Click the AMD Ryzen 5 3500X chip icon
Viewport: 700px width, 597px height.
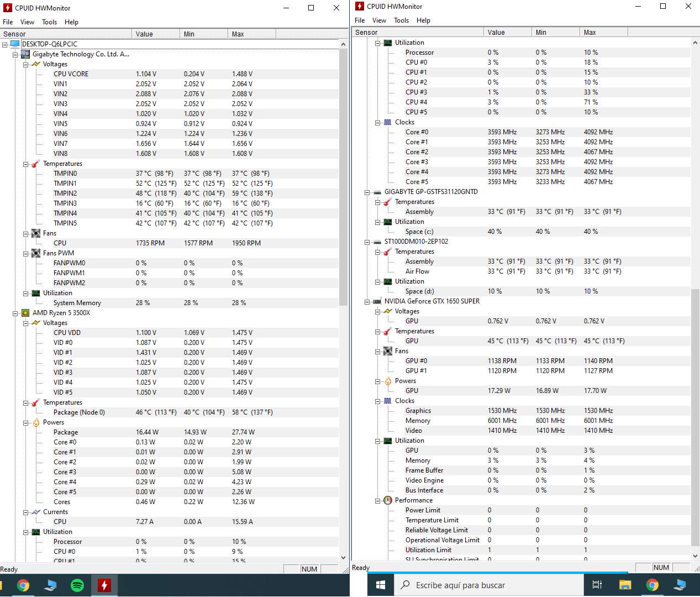(25, 313)
